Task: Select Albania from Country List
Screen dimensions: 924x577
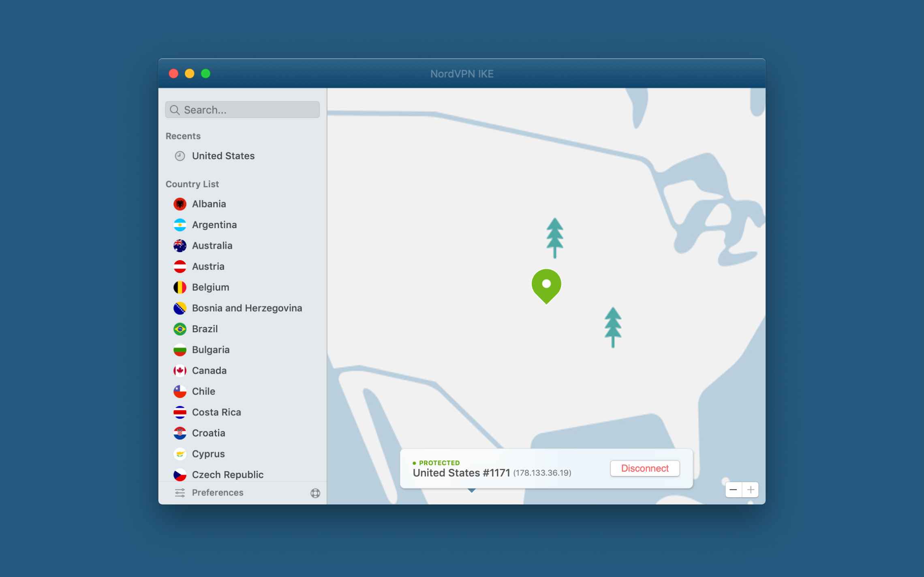Action: click(209, 203)
